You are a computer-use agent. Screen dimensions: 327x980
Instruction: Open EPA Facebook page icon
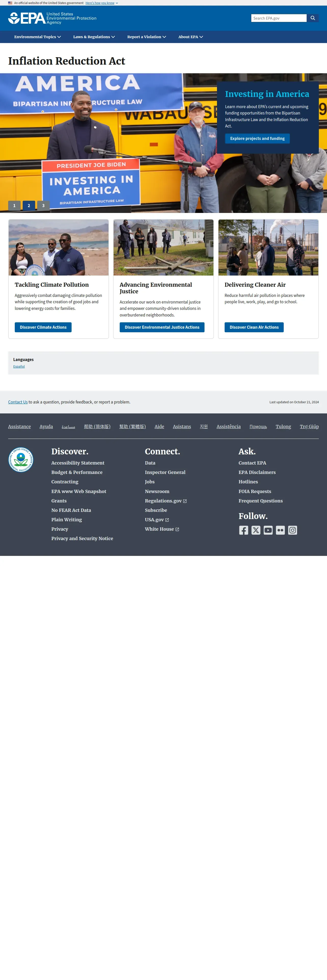tap(244, 530)
